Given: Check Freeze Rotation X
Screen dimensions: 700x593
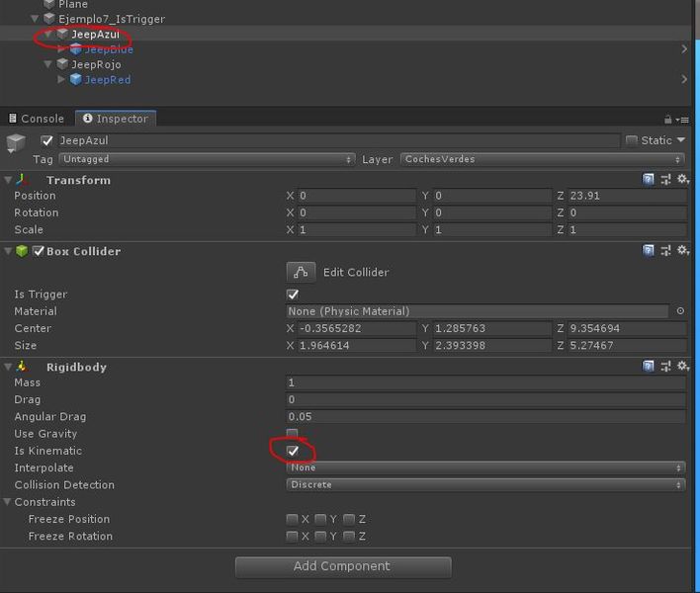Looking at the screenshot, I should pyautogui.click(x=292, y=536).
